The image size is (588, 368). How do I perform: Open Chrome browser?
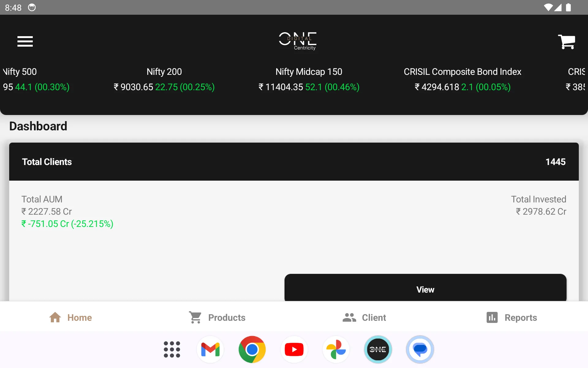point(252,349)
